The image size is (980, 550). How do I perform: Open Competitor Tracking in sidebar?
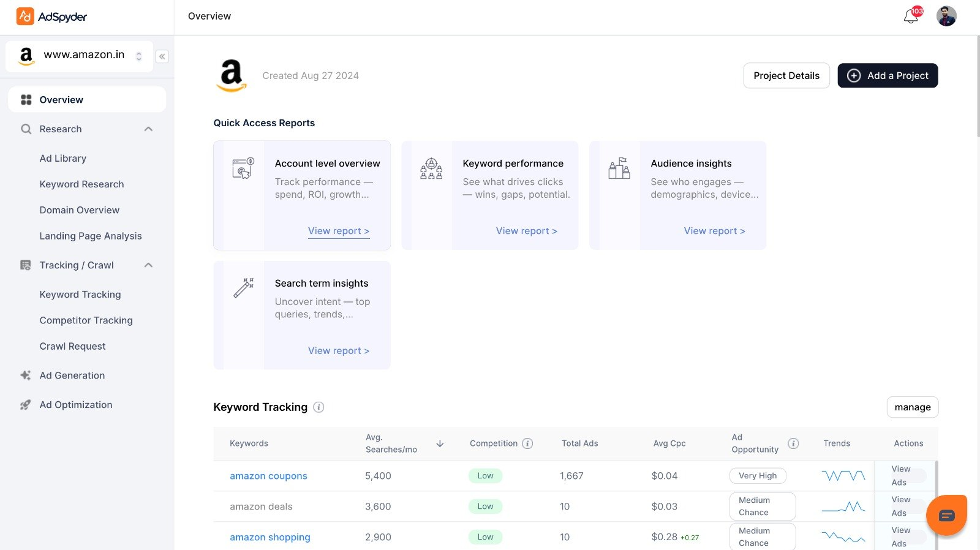pos(86,320)
